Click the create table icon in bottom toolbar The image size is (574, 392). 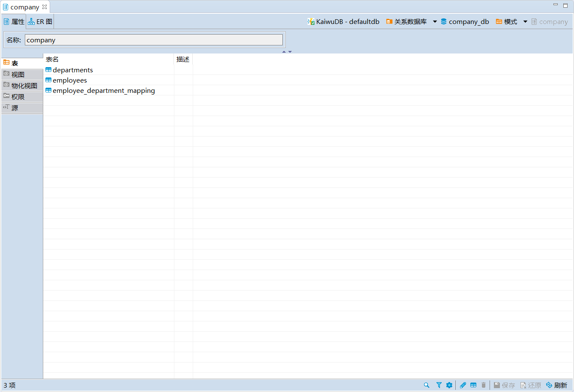pyautogui.click(x=473, y=385)
